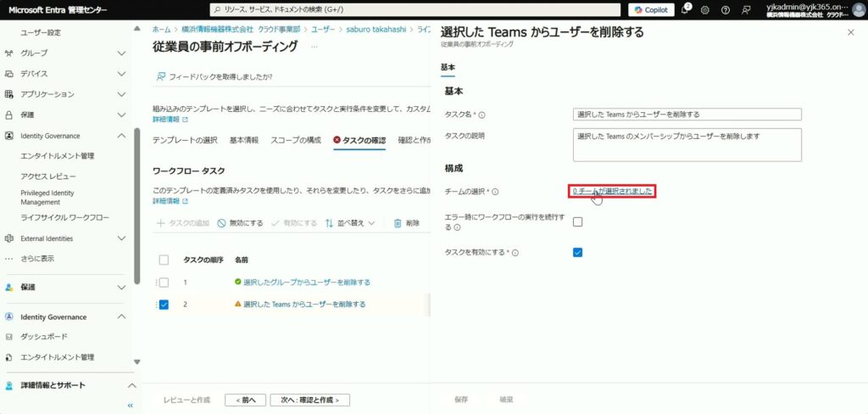Switch to スコープの構成 tab
Screen dimensions: 868x414
point(296,141)
